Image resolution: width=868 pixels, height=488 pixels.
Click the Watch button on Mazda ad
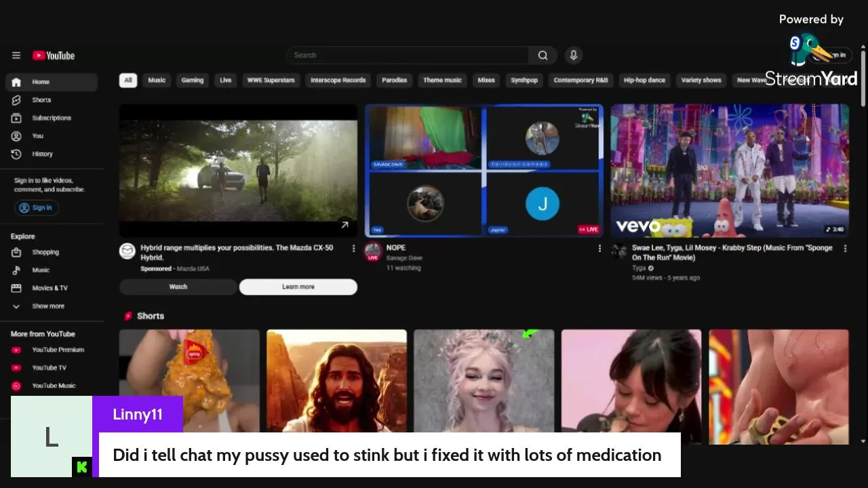tap(178, 287)
